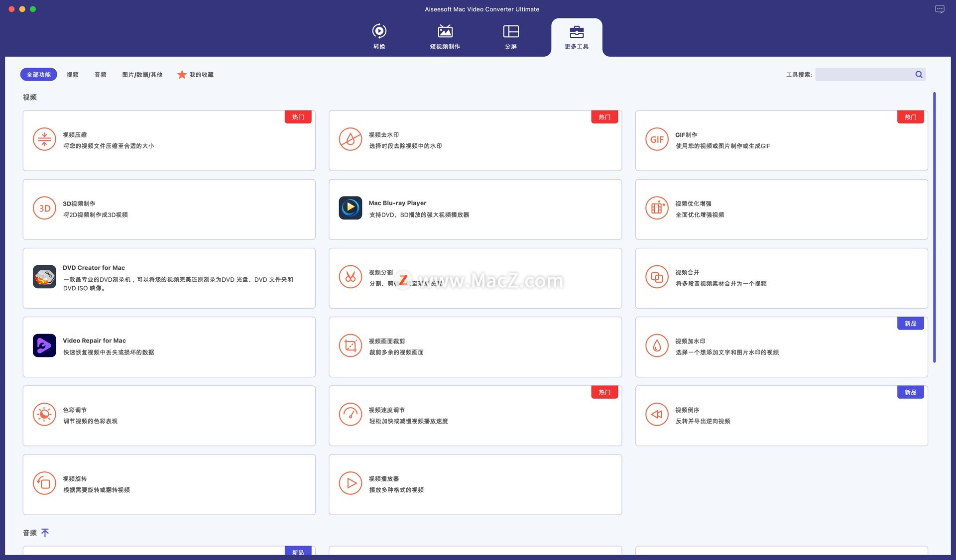Click the 我的收藏 star icon
The height and width of the screenshot is (560, 956).
click(x=182, y=74)
